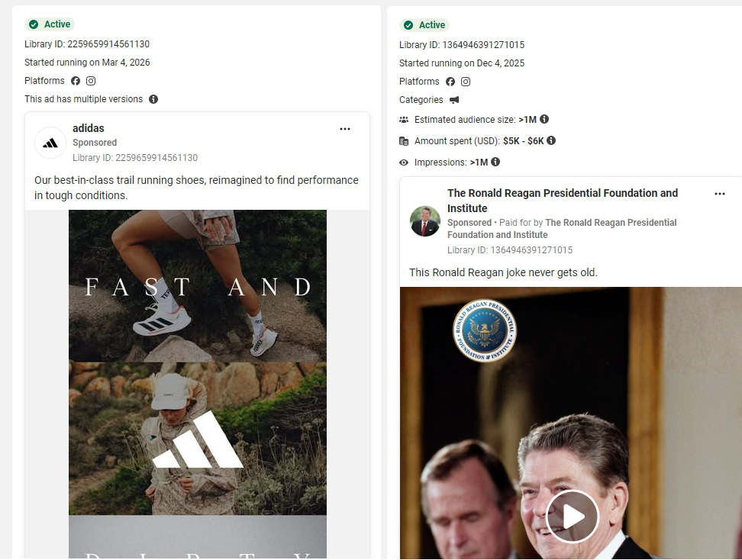The width and height of the screenshot is (742, 560).
Task: Click the Active status checkmark on the adidas ad
Action: click(32, 24)
